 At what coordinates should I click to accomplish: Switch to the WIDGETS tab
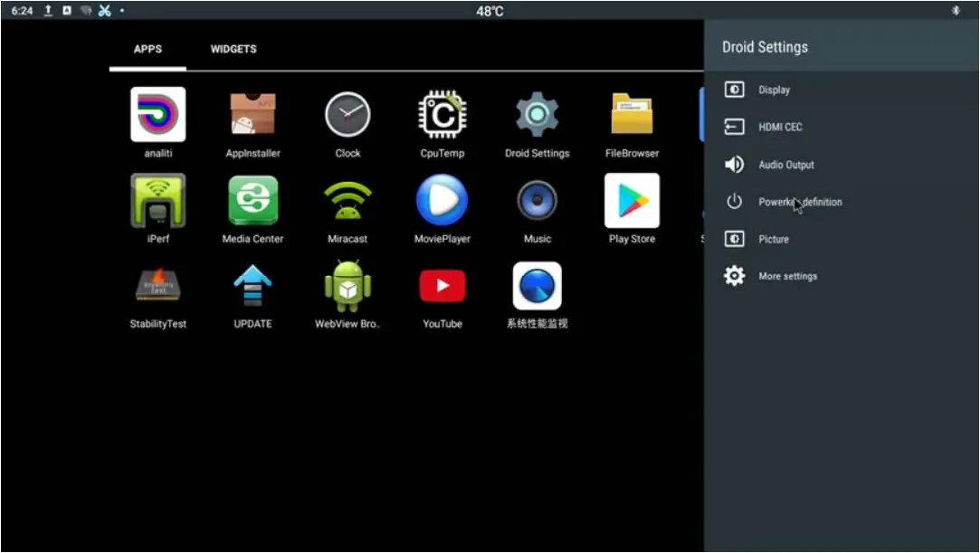[233, 49]
